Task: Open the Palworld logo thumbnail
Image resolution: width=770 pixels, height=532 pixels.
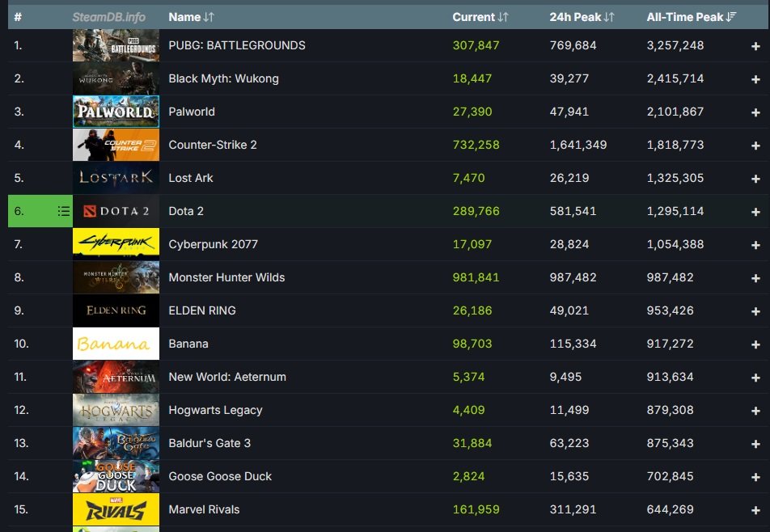Action: pos(116,112)
